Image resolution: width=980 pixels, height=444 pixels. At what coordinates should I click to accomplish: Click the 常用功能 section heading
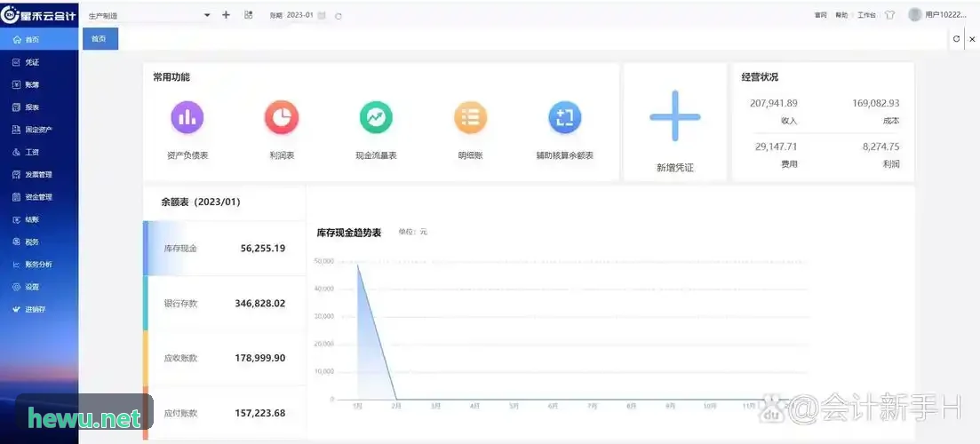[x=171, y=77]
